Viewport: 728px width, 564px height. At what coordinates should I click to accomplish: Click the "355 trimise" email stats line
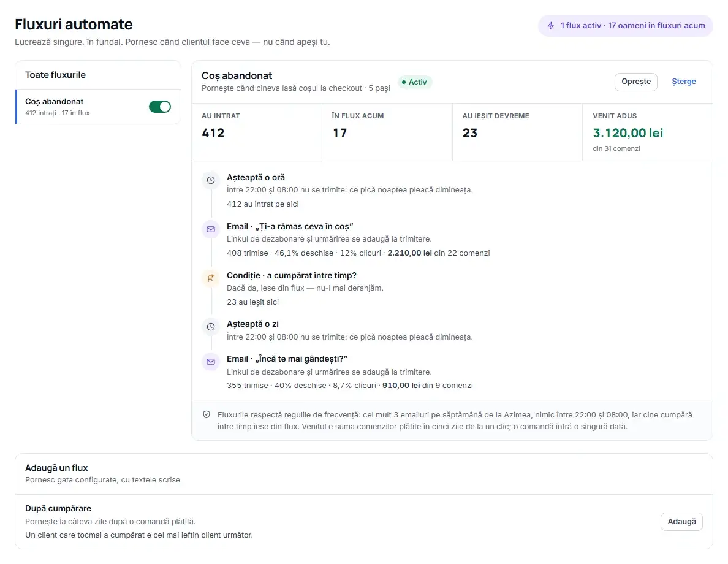point(350,386)
